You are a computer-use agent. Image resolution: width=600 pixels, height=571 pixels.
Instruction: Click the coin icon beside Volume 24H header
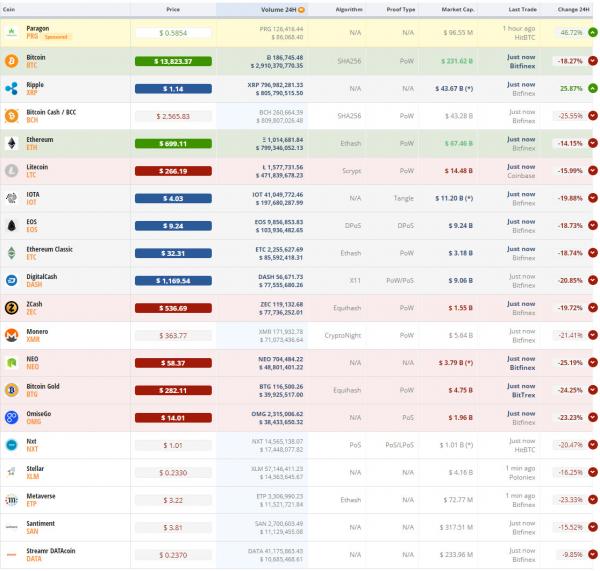point(301,10)
